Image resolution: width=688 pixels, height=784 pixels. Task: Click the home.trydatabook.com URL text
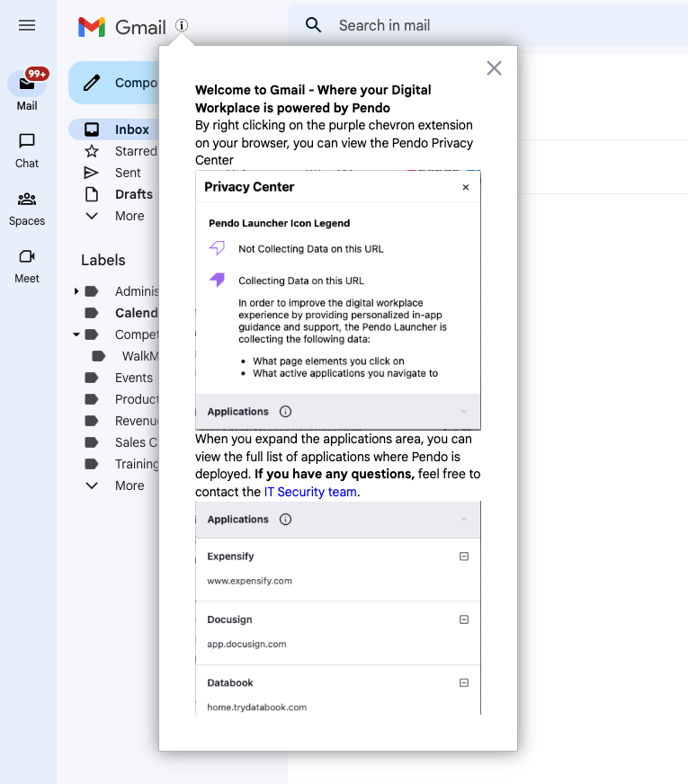pos(257,708)
